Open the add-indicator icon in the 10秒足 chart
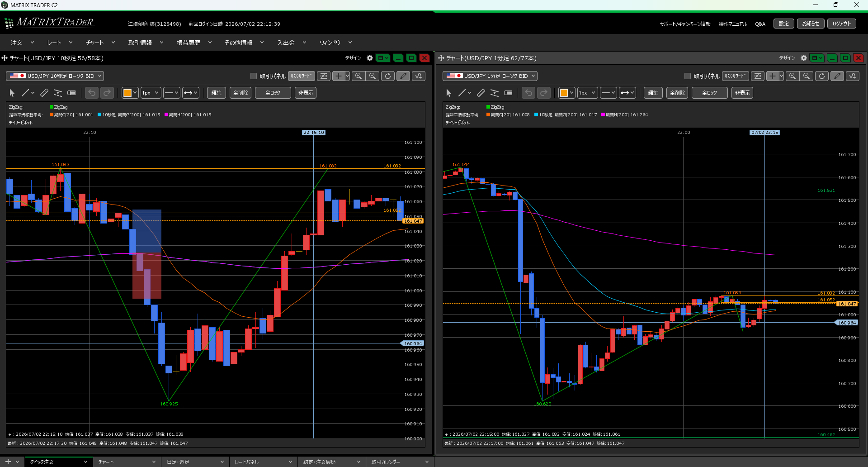The width and height of the screenshot is (868, 467). [x=419, y=76]
